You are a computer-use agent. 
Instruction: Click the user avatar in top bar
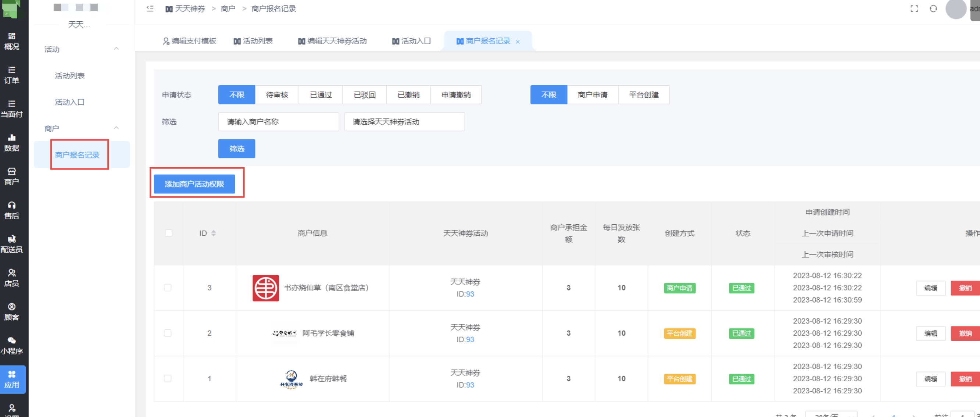(x=956, y=9)
